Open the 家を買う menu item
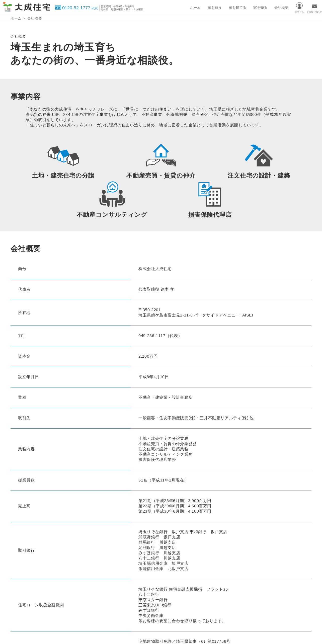The width and height of the screenshot is (322, 644). click(214, 8)
